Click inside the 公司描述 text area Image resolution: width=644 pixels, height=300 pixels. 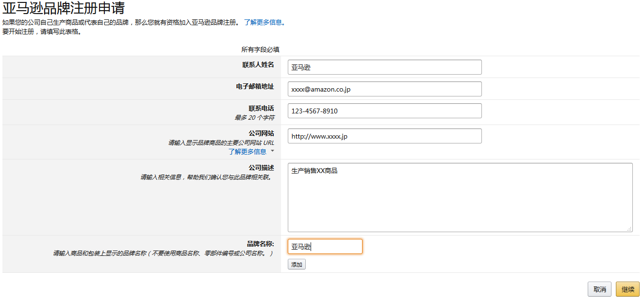pyautogui.click(x=460, y=198)
